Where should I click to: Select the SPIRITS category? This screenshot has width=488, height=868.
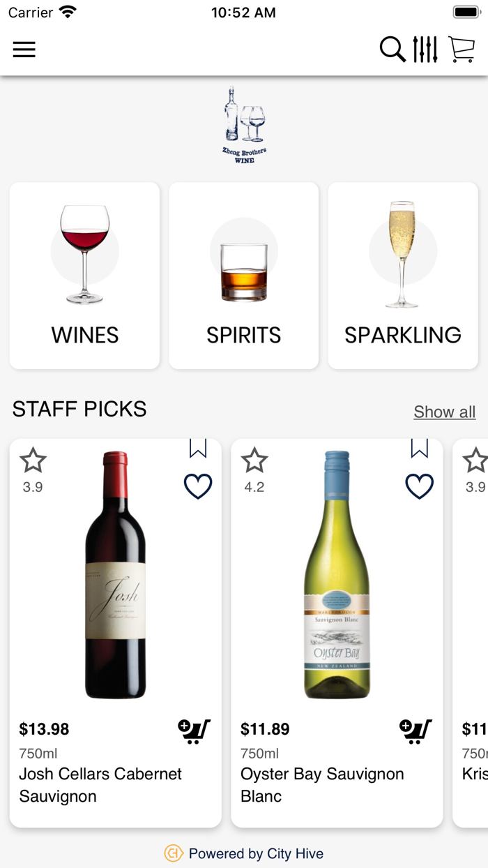pyautogui.click(x=243, y=275)
